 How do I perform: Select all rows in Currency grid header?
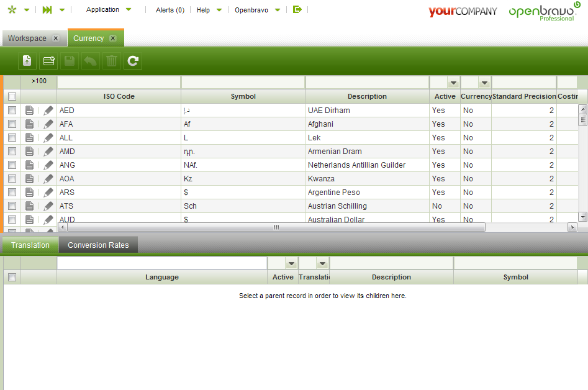(x=12, y=96)
